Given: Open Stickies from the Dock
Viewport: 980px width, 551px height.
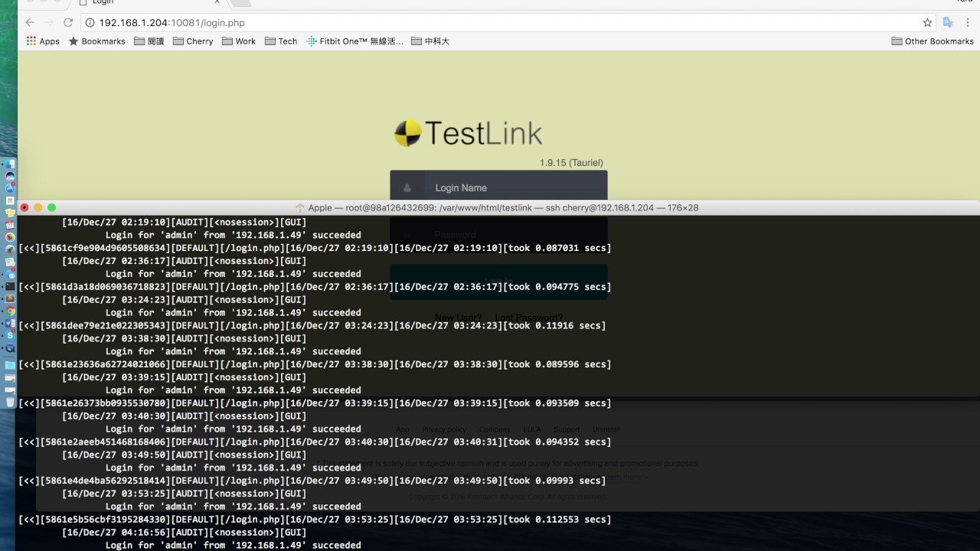Looking at the screenshot, I should (x=10, y=212).
